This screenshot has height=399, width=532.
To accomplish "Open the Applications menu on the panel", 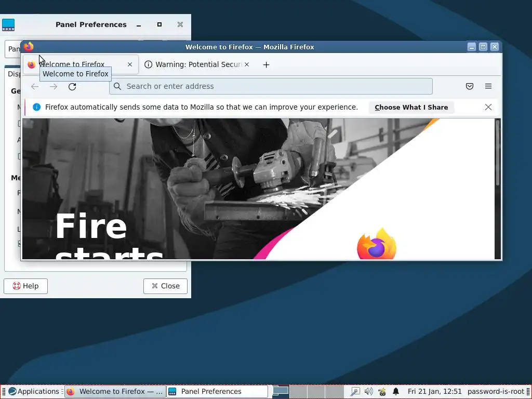I will coord(34,392).
